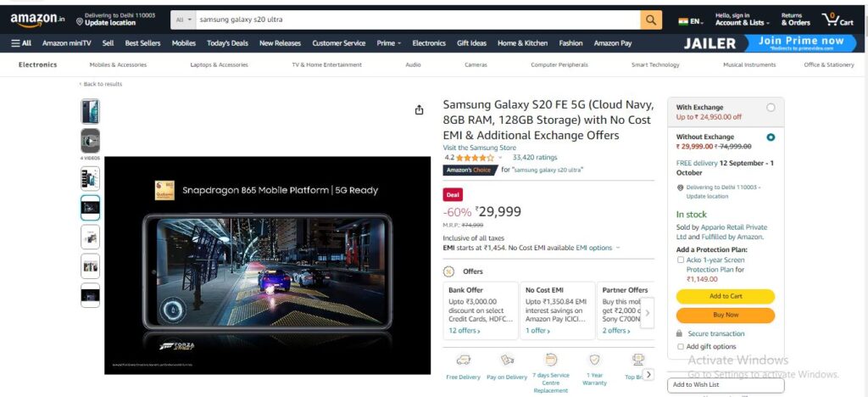868x397 pixels.
Task: Click the Pay on Delivery icon
Action: click(507, 360)
